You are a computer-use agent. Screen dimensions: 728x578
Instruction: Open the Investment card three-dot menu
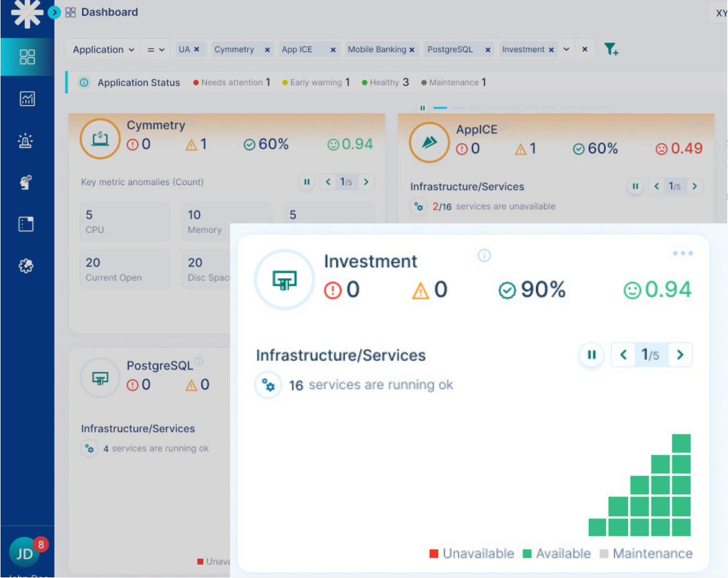point(682,253)
